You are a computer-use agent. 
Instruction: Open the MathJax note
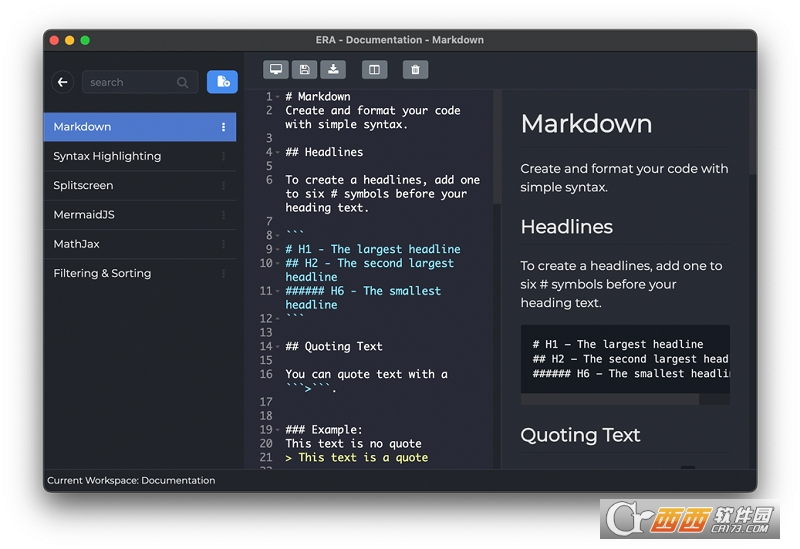click(x=140, y=244)
